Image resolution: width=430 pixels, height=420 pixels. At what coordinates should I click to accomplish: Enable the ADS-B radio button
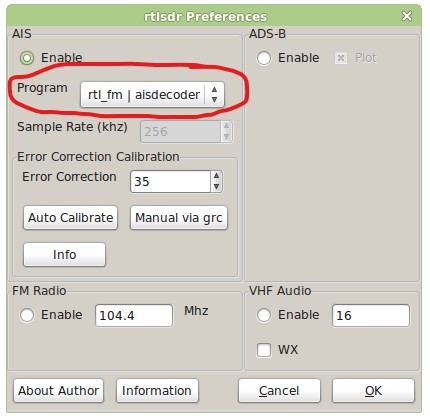click(264, 58)
